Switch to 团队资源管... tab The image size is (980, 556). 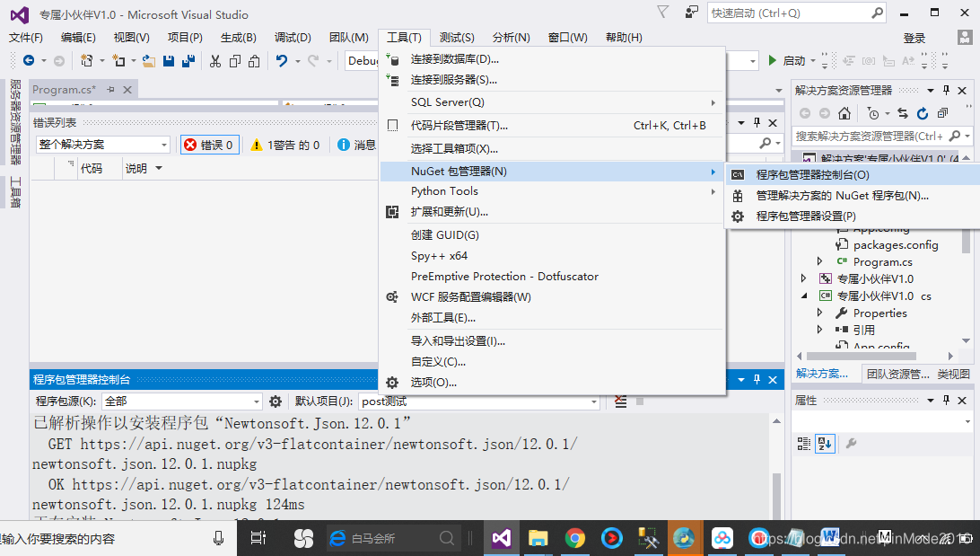(897, 374)
